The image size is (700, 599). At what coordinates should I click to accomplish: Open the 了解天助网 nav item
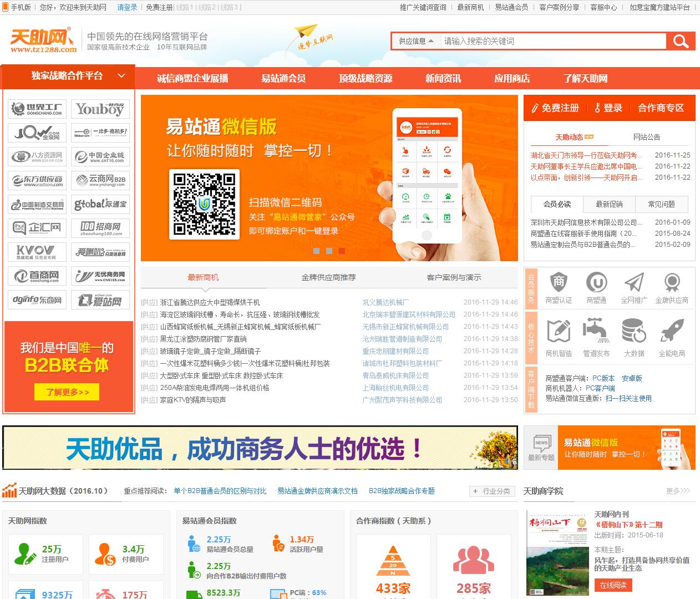point(585,78)
